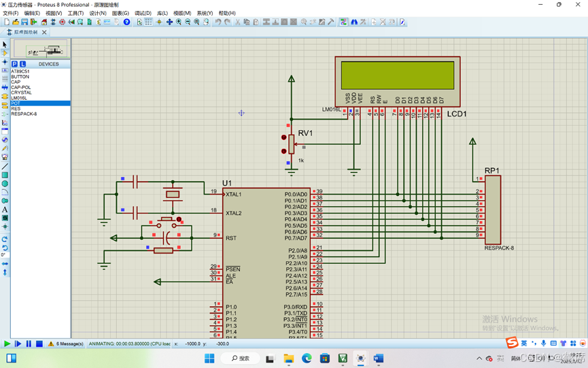Select the Text Script 'A' tool
Screen dimensions: 588x368
point(5,210)
